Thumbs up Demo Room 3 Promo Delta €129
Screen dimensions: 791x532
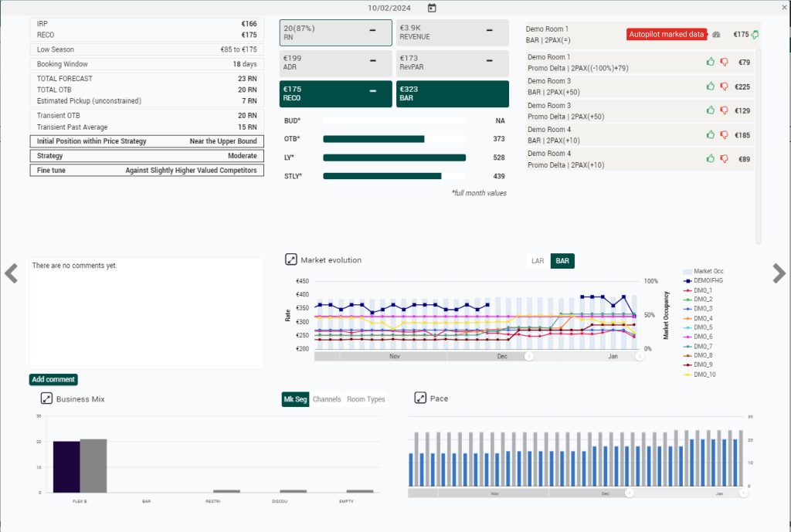click(711, 110)
